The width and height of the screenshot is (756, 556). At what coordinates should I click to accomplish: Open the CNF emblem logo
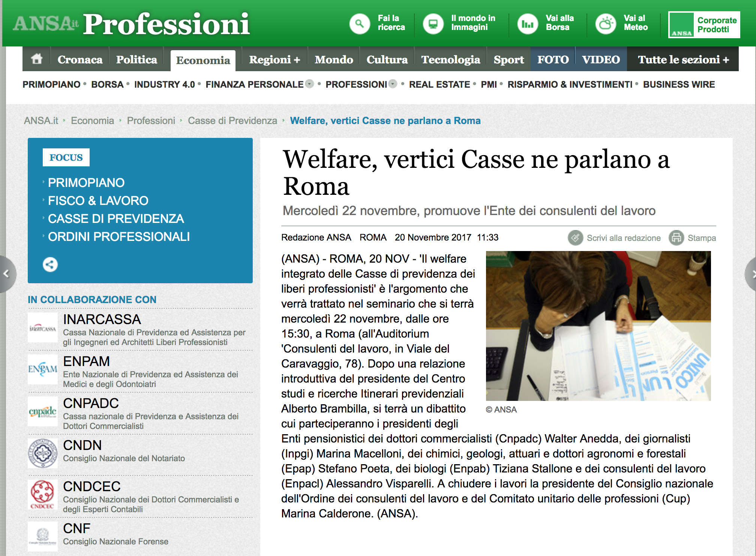(43, 537)
